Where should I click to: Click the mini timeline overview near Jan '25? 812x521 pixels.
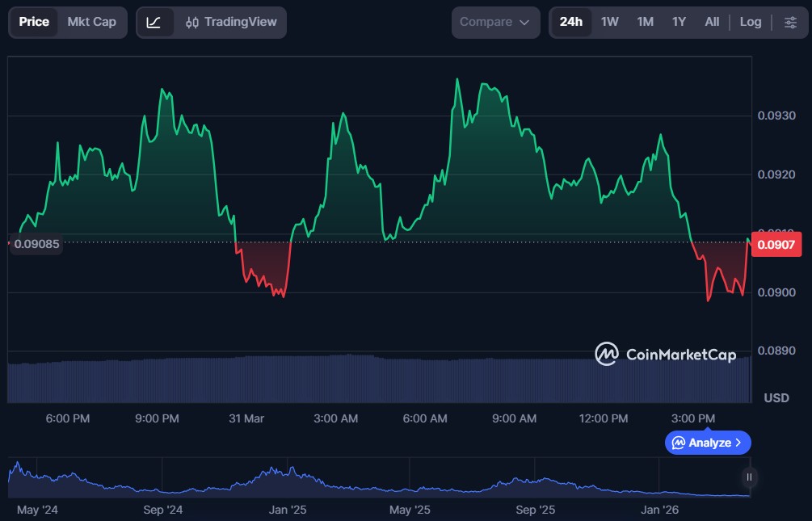pyautogui.click(x=287, y=479)
